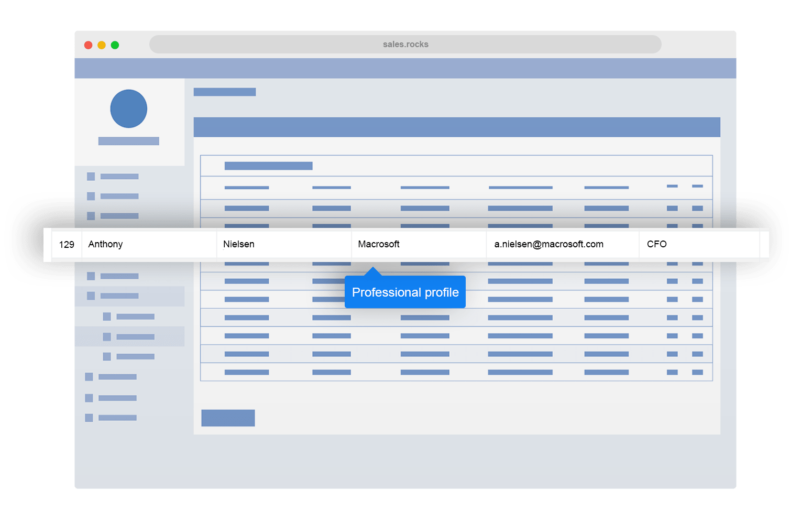Click the green window maximize dot

115,45
